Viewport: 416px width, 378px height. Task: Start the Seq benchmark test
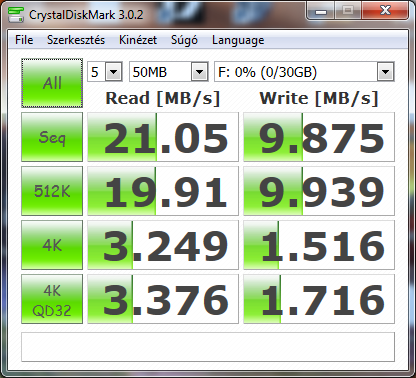(x=52, y=137)
